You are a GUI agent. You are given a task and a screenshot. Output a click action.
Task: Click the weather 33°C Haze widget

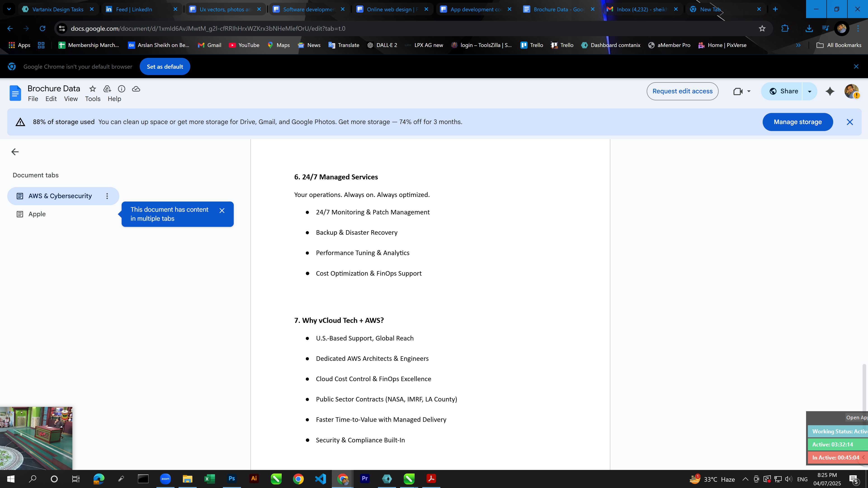pos(712,479)
